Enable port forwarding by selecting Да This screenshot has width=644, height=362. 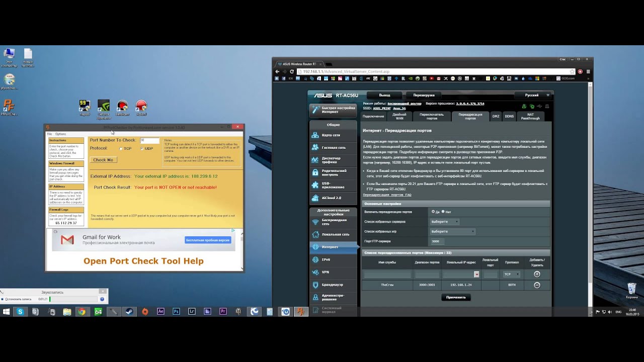coord(433,212)
